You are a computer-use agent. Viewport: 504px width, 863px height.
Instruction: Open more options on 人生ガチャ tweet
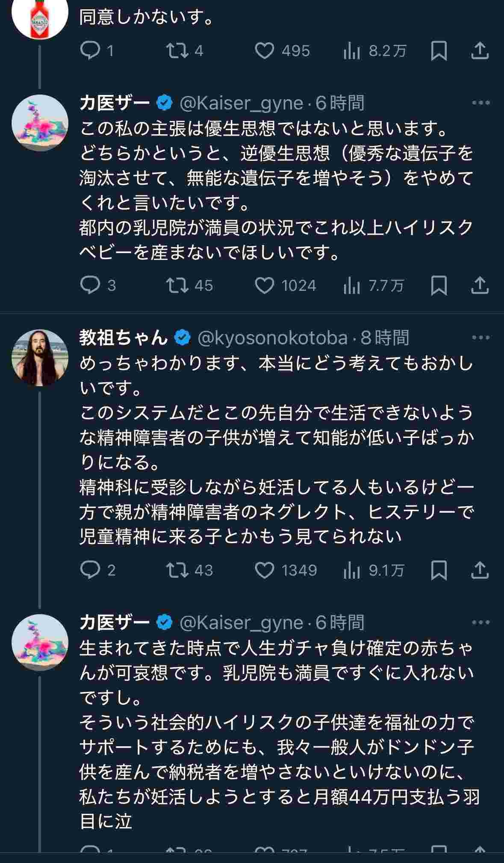click(x=480, y=623)
